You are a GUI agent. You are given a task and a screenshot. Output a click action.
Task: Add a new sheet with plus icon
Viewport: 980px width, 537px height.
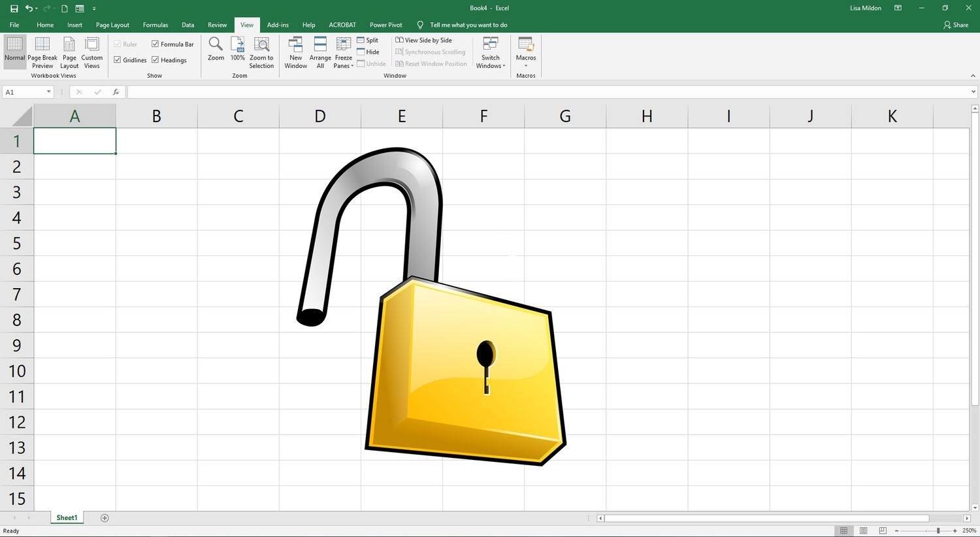(105, 517)
